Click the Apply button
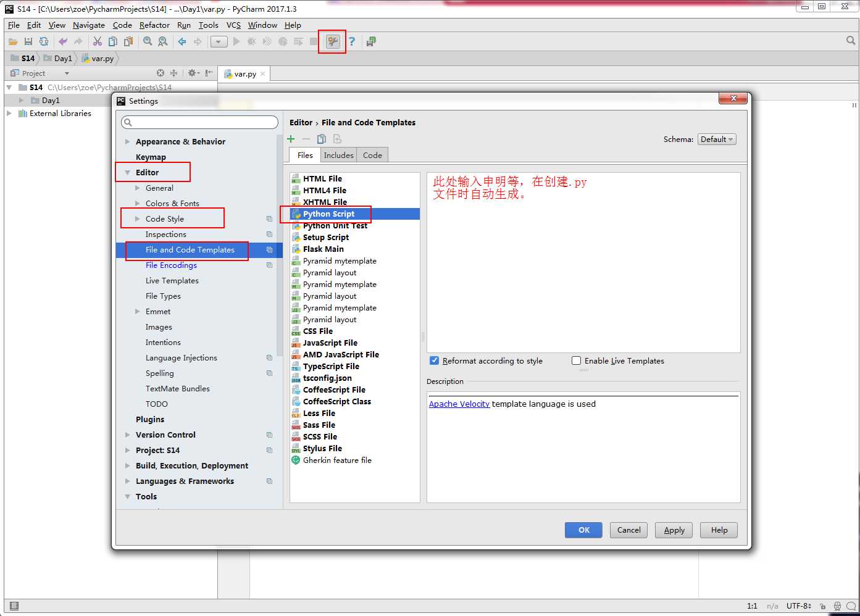 (674, 530)
